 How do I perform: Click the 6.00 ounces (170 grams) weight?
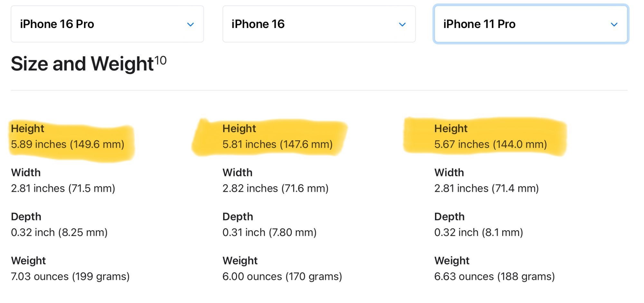(282, 277)
